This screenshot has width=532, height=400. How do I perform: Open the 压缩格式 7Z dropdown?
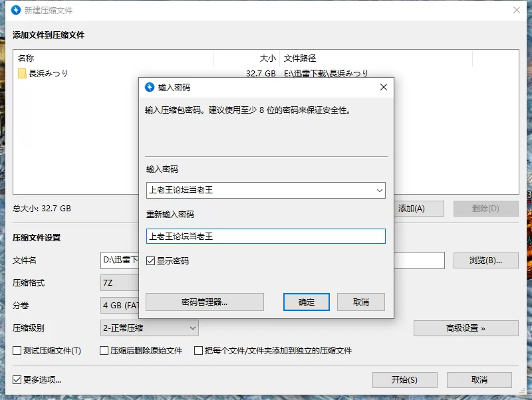(120, 282)
